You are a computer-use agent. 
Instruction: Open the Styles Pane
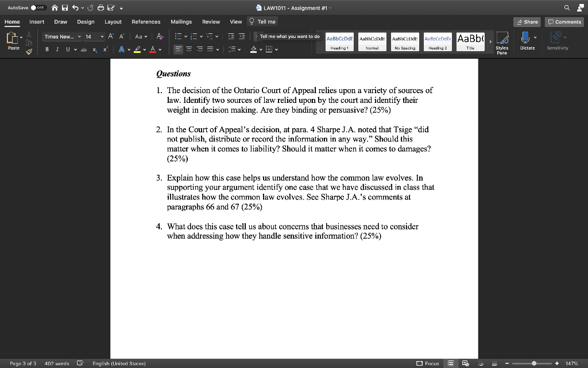(502, 43)
